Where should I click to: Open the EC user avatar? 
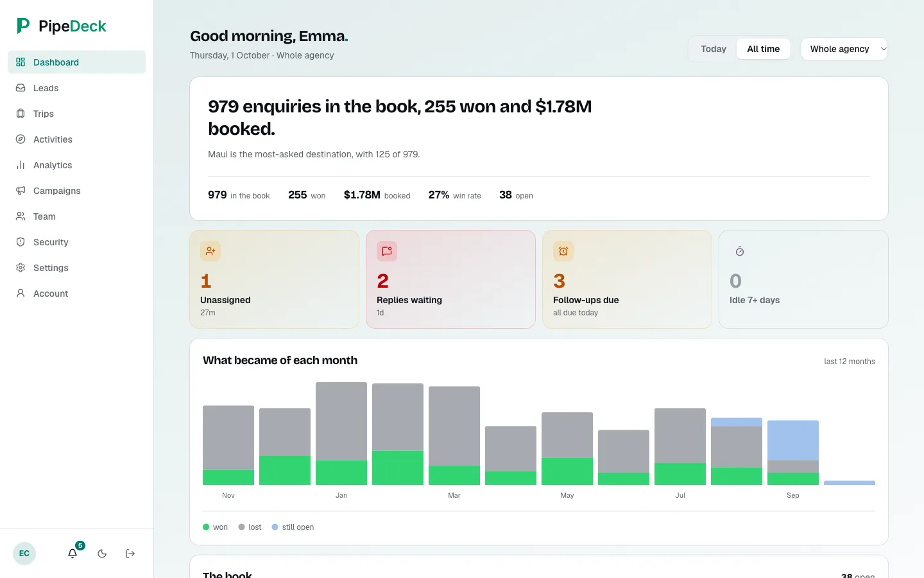(x=24, y=554)
